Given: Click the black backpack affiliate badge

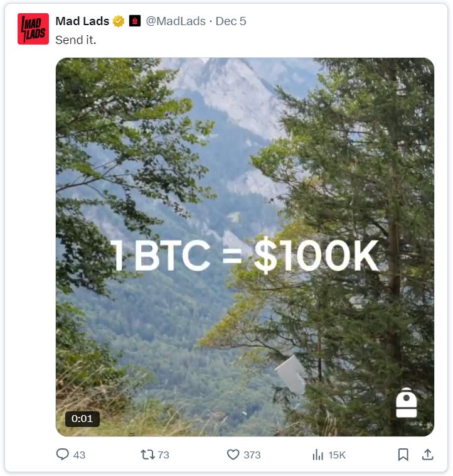Looking at the screenshot, I should pos(135,21).
